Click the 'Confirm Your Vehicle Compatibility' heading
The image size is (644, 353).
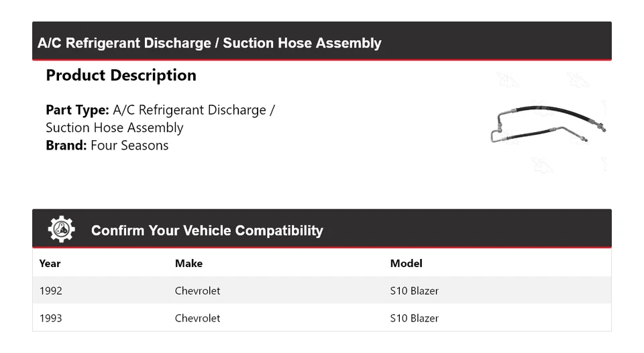click(207, 230)
